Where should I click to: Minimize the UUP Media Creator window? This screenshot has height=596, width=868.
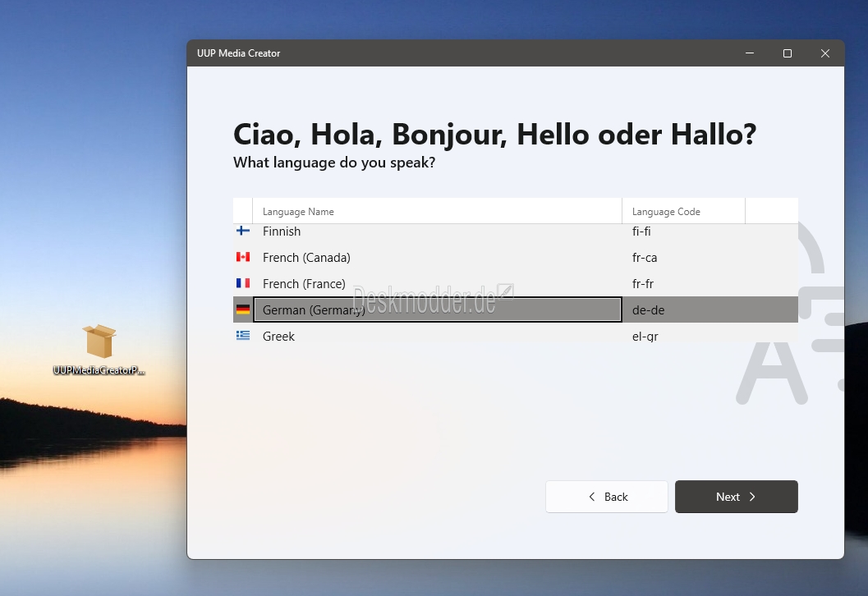[750, 53]
